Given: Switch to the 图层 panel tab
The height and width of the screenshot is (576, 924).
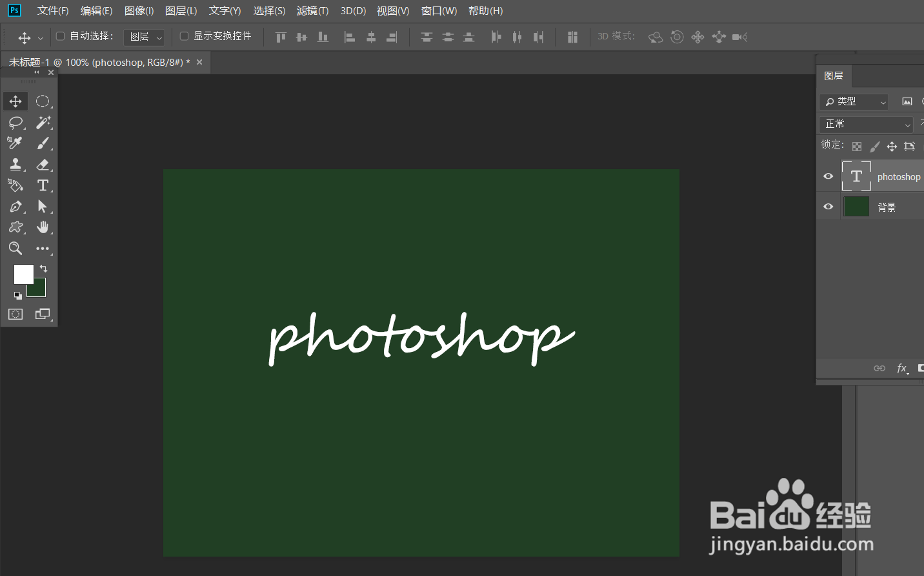Looking at the screenshot, I should 834,76.
